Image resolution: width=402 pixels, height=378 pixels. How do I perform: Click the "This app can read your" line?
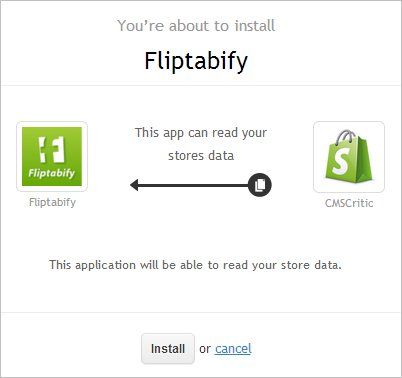coord(201,133)
